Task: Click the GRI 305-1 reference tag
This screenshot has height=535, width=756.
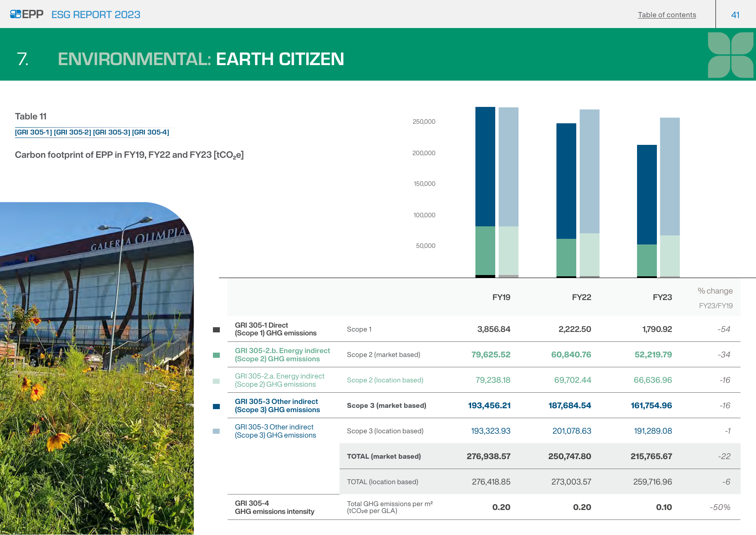Action: [33, 132]
